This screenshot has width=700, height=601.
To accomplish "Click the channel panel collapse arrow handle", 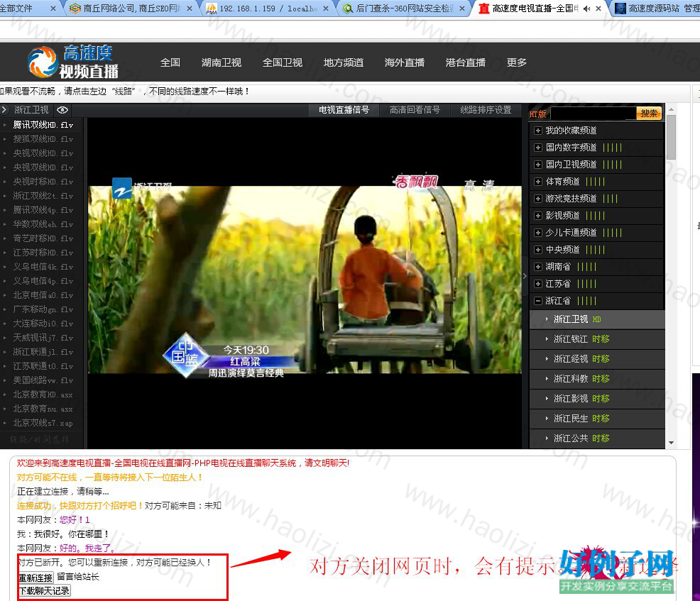I will click(525, 276).
